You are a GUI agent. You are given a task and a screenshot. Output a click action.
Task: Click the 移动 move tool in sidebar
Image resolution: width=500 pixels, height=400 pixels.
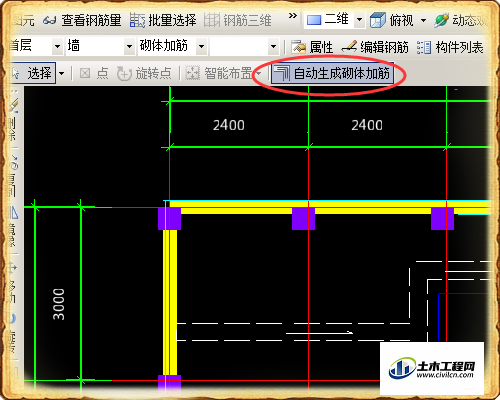(x=12, y=283)
